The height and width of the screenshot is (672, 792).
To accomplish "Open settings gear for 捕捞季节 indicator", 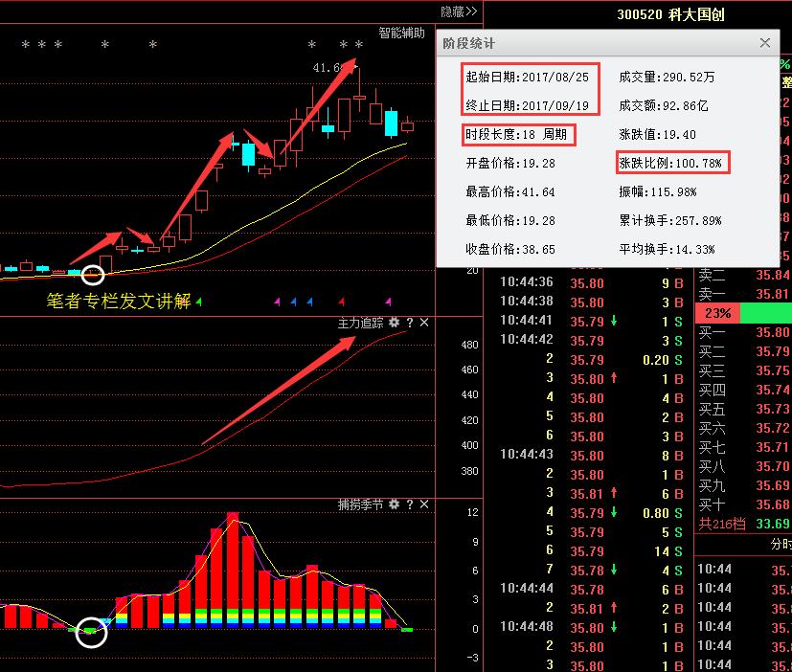I will pyautogui.click(x=394, y=504).
